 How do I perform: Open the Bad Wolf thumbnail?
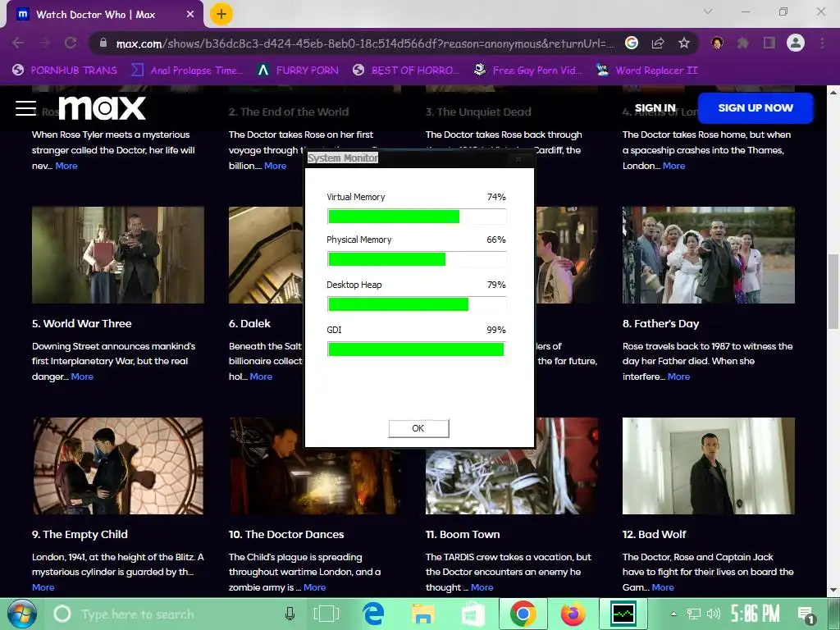[x=708, y=466]
